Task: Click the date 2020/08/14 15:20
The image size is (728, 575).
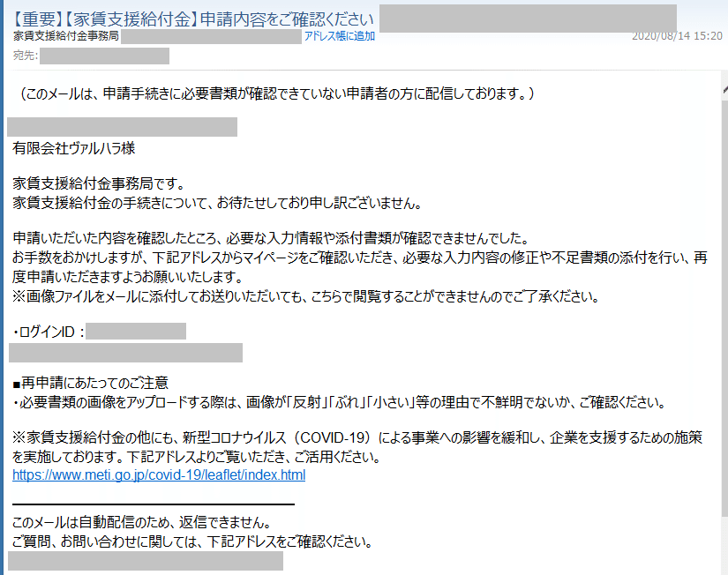Action: click(677, 36)
